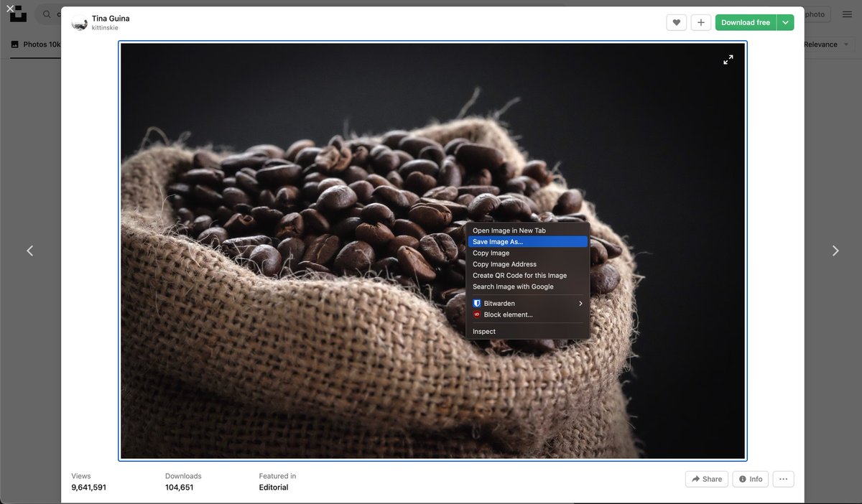Choose Search Image with Google
Image resolution: width=862 pixels, height=504 pixels.
(528, 286)
